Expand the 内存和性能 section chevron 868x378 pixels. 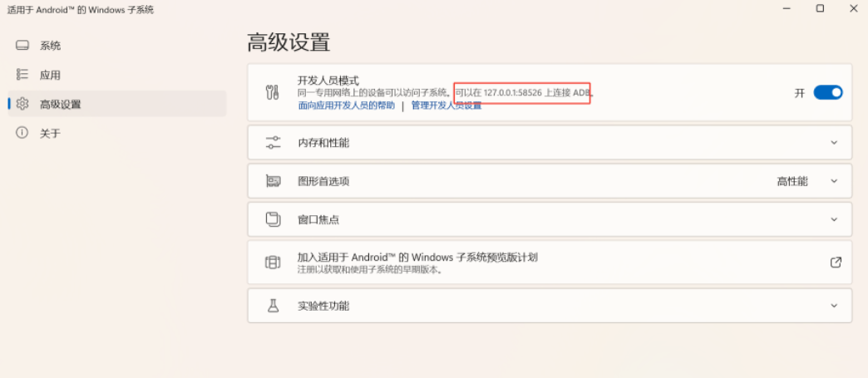[x=835, y=143]
